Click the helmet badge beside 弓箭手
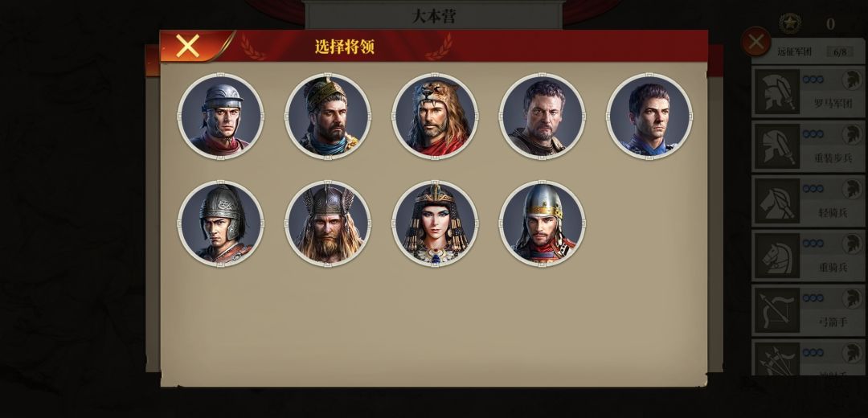Viewport: 868px width, 418px height. point(852,298)
